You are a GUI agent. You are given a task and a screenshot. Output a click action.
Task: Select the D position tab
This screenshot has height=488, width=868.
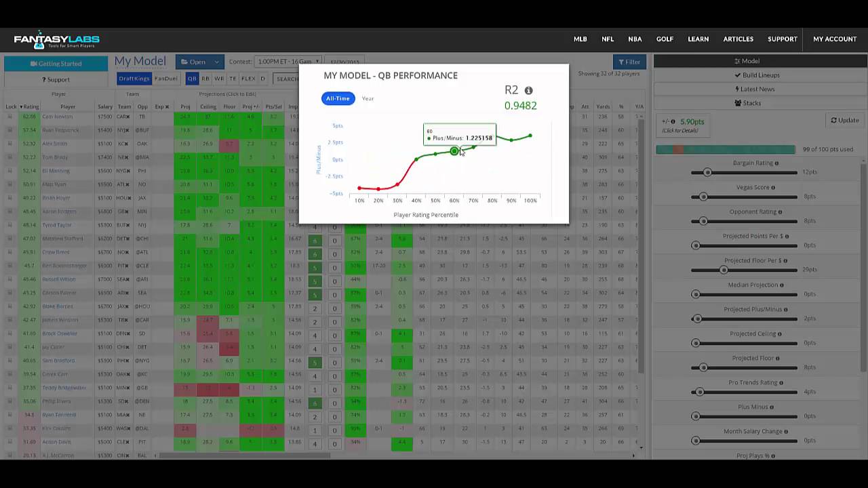[x=263, y=79]
